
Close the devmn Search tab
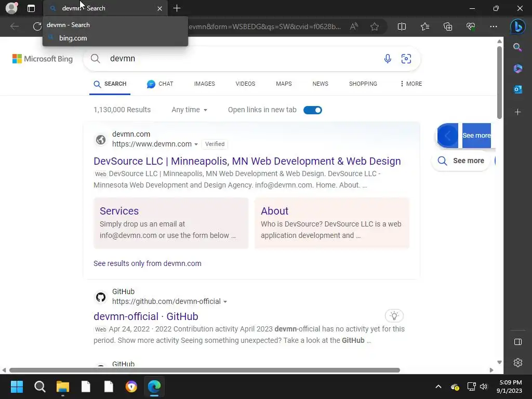(159, 8)
